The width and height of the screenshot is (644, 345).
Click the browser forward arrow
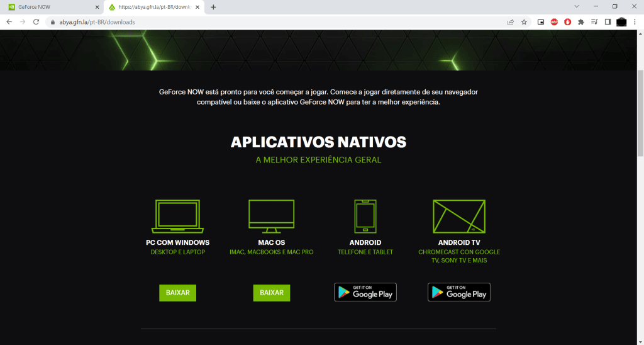pyautogui.click(x=23, y=22)
